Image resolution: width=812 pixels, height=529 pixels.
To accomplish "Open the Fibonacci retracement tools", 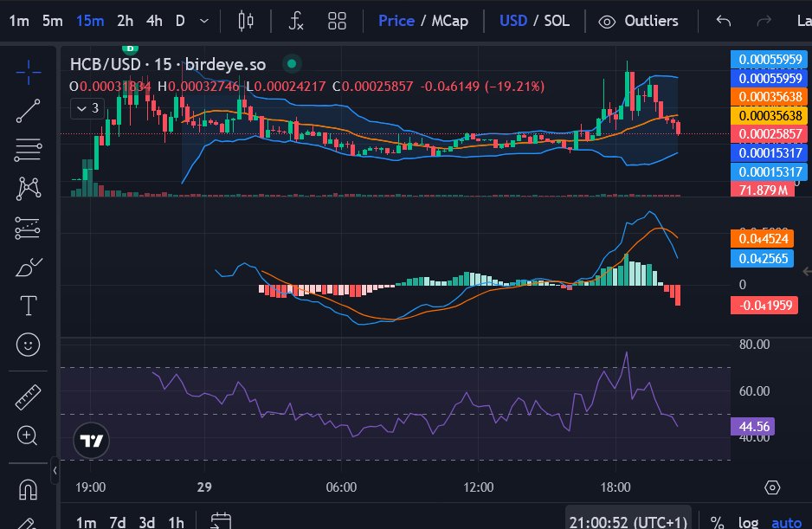I will click(x=28, y=150).
